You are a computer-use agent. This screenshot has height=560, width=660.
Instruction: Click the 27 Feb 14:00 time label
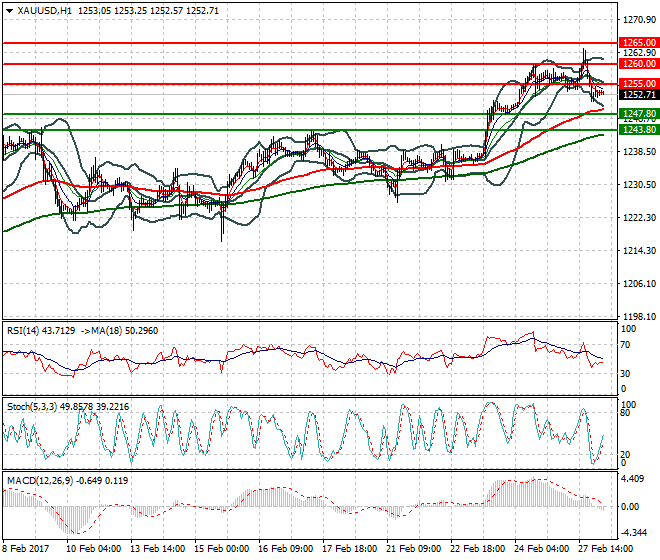coord(606,549)
